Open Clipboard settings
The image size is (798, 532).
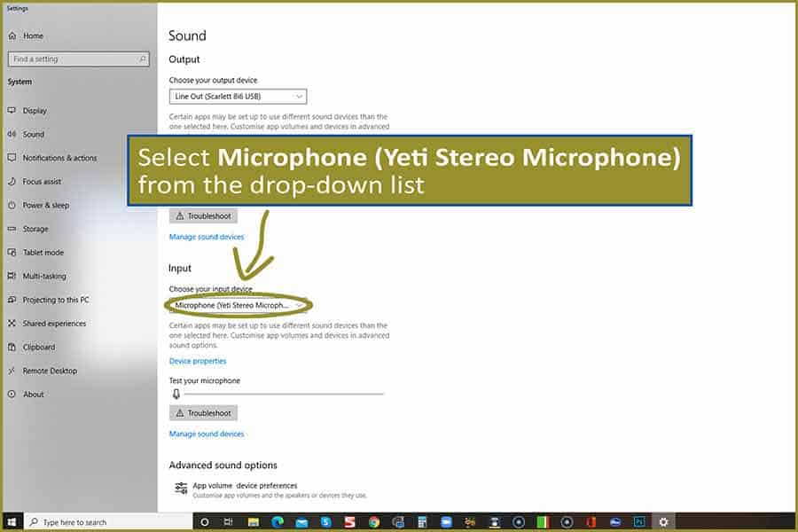coord(42,347)
